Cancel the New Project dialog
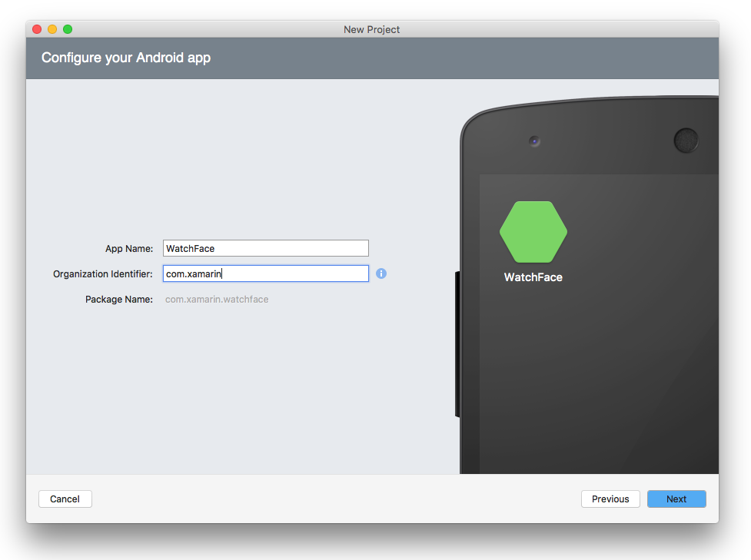This screenshot has width=751, height=560. click(65, 499)
